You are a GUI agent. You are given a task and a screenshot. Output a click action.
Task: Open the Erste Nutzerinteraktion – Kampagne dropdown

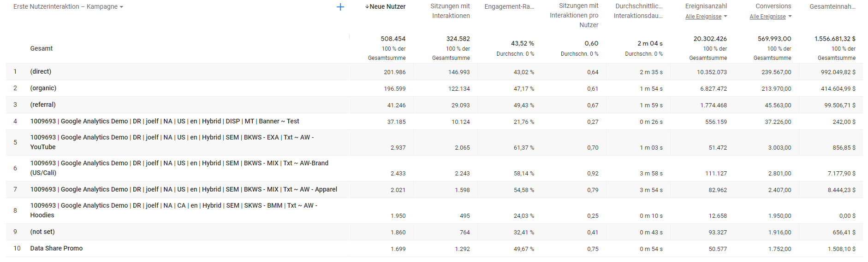(68, 7)
